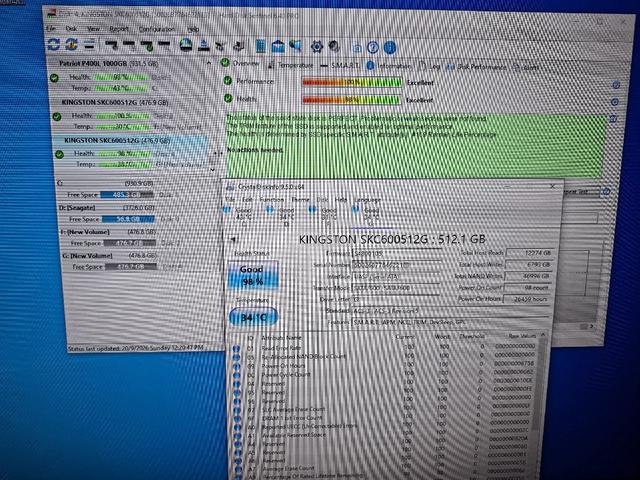Click the previous-disk arrow in CrystalDiskInfo

click(x=233, y=240)
